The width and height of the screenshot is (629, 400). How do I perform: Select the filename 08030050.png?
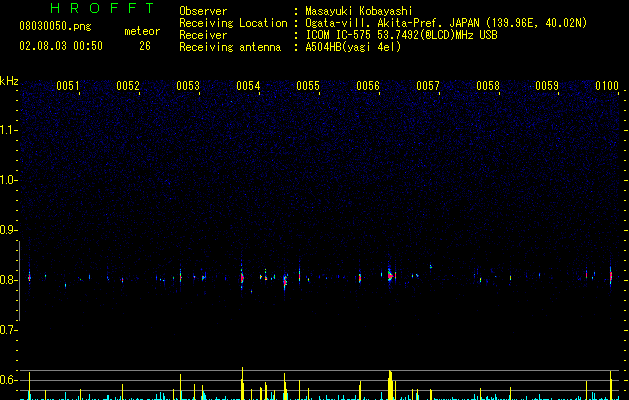click(x=55, y=27)
